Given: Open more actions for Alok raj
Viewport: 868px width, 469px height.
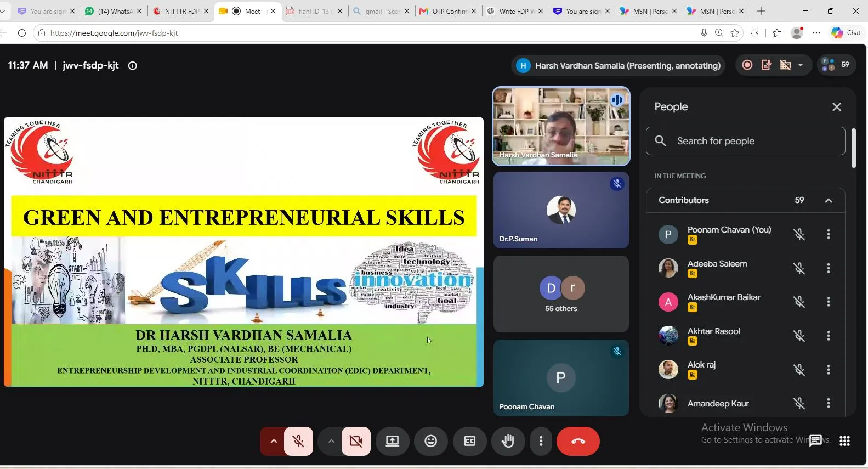Looking at the screenshot, I should [828, 370].
